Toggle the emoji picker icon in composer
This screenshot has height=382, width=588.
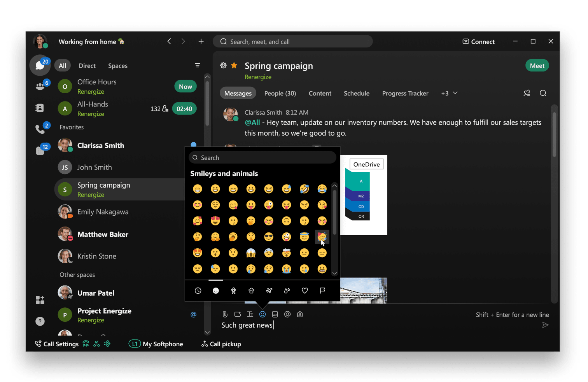[x=262, y=314]
